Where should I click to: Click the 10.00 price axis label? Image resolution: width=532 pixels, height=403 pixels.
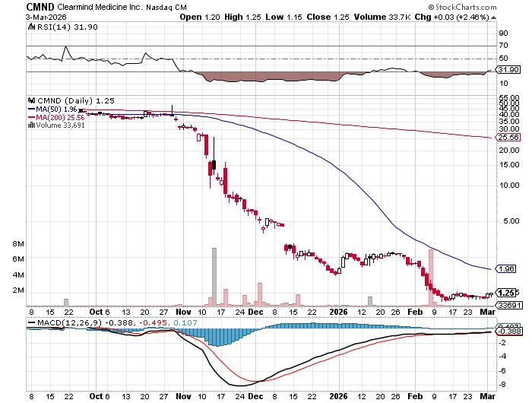point(509,186)
